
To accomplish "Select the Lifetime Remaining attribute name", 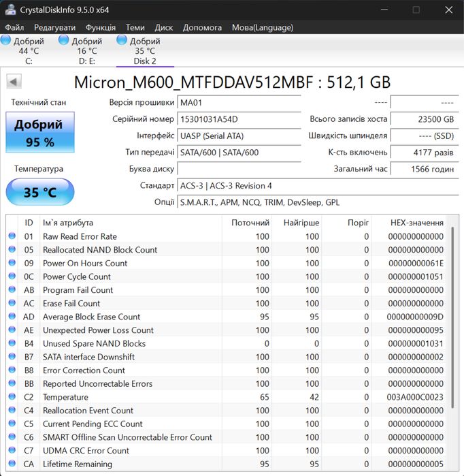I will 78,464.
